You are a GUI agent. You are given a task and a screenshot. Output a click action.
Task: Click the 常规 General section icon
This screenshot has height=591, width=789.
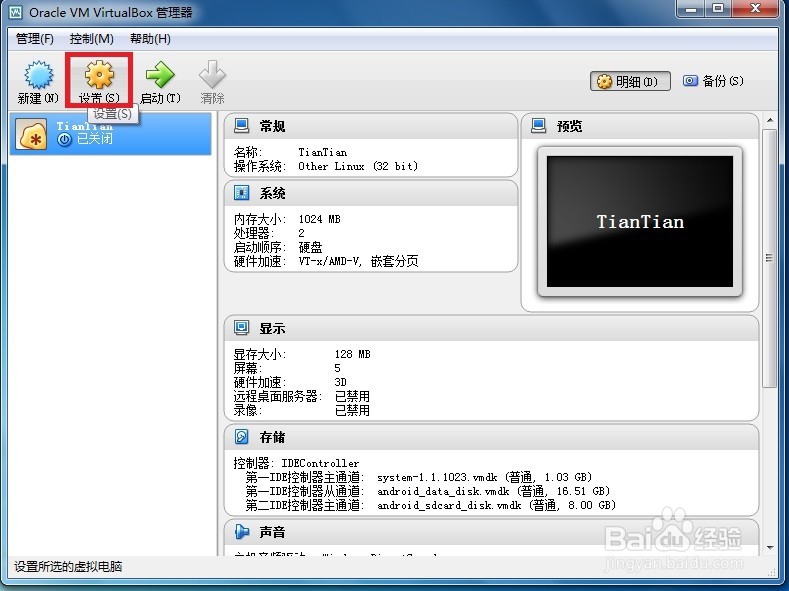[242, 126]
